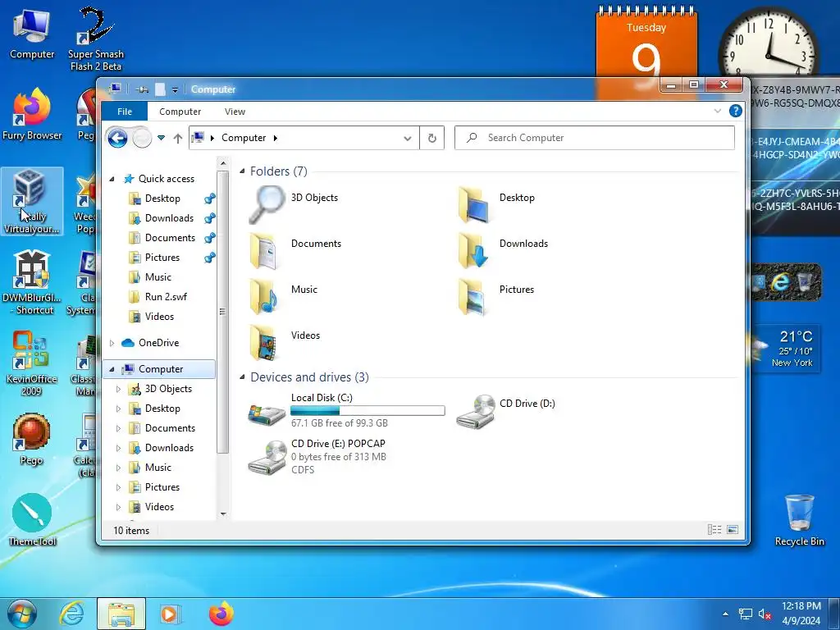The image size is (840, 630).
Task: Expand the ribbon chevron
Action: point(717,111)
